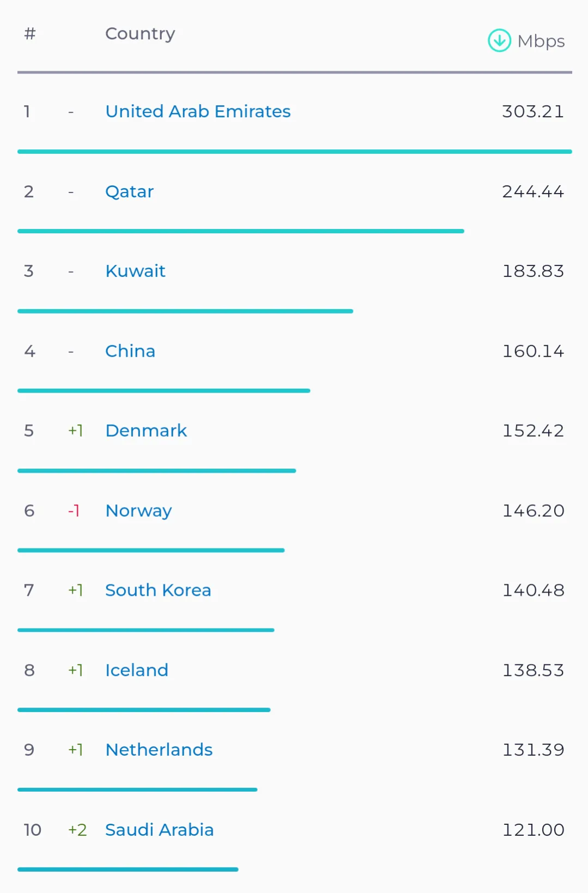The height and width of the screenshot is (893, 588).
Task: Click Denmark's +1 rank change indicator
Action: coord(76,431)
